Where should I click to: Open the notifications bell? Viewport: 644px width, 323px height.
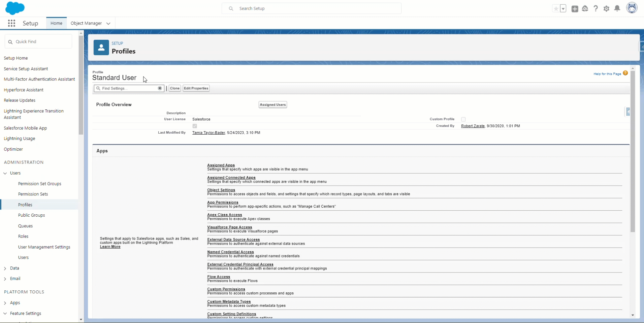coord(617,9)
